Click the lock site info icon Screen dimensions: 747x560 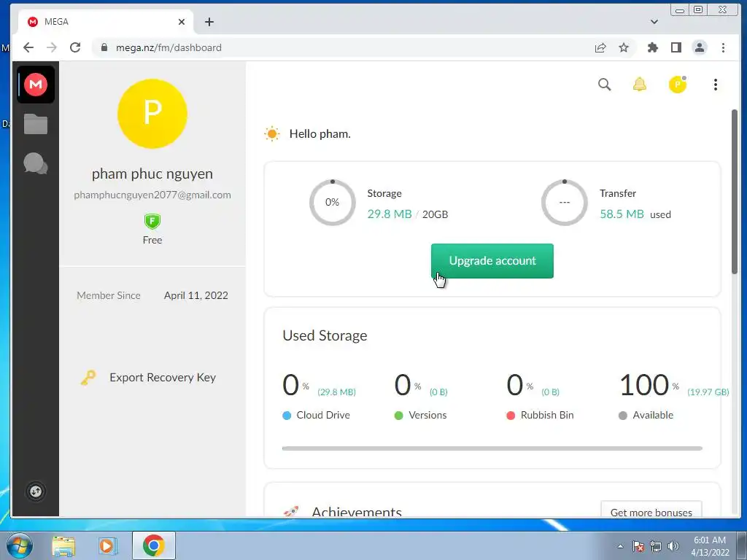104,47
